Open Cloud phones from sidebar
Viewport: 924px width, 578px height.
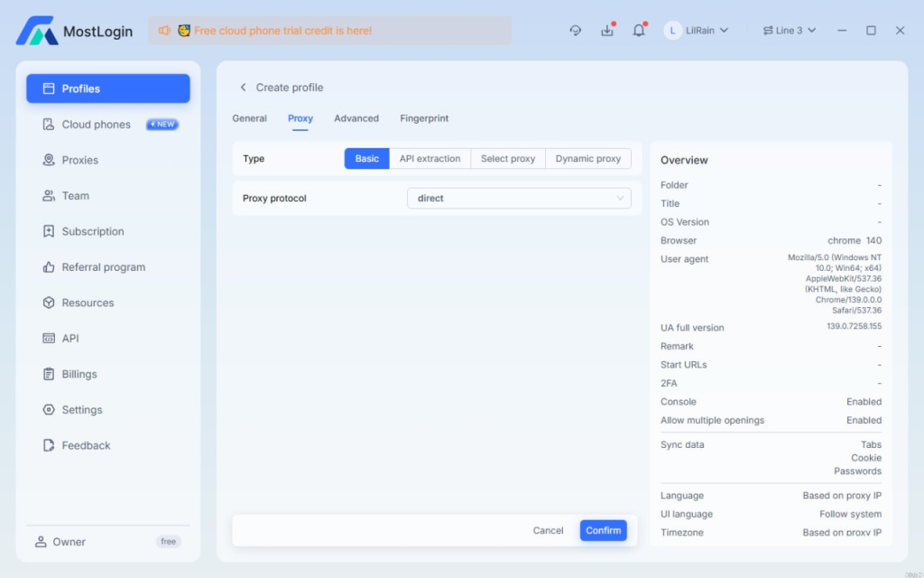(96, 125)
